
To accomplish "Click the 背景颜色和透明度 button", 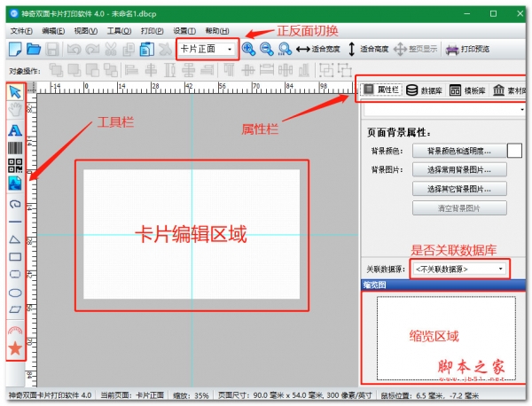I will (458, 152).
